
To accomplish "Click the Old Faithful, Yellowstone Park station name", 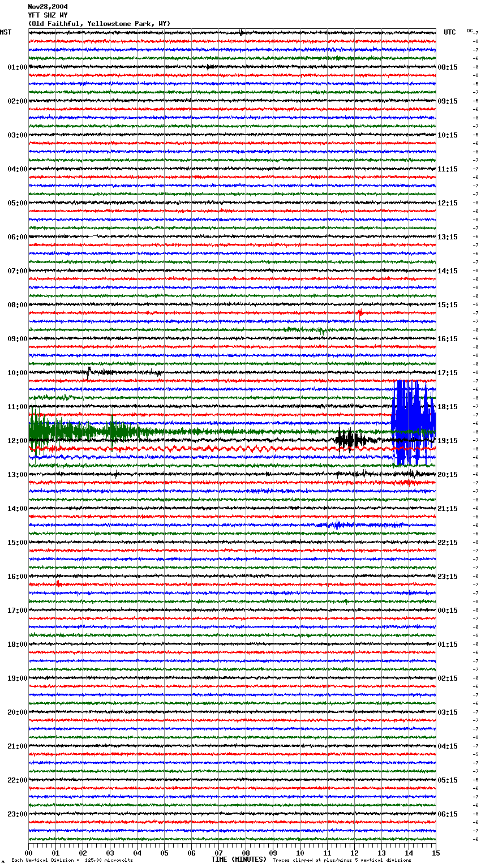I will (x=99, y=24).
